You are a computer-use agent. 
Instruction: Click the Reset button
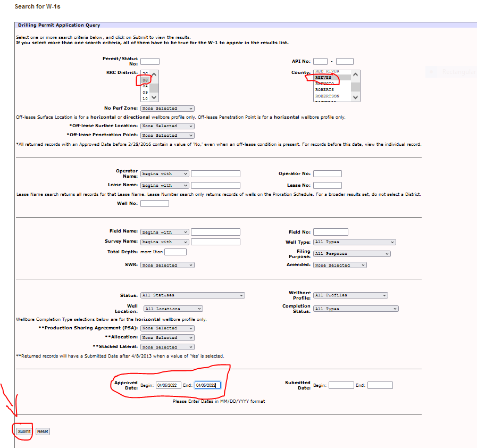click(43, 432)
